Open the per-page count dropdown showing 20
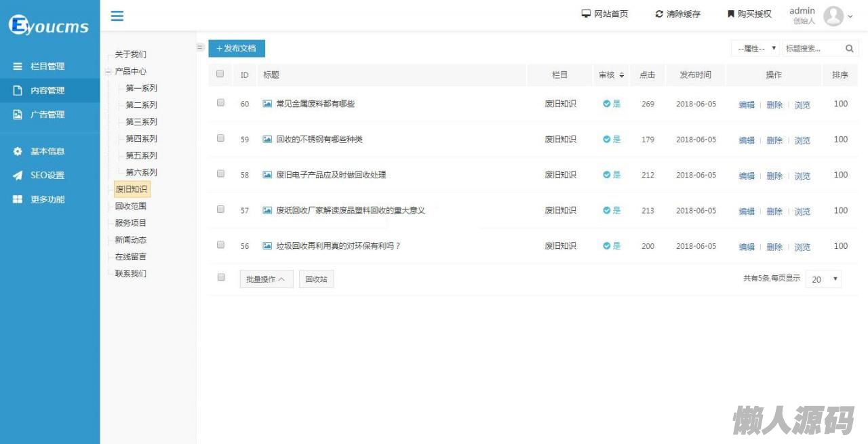Screen dimensions: 868x444 pos(823,279)
